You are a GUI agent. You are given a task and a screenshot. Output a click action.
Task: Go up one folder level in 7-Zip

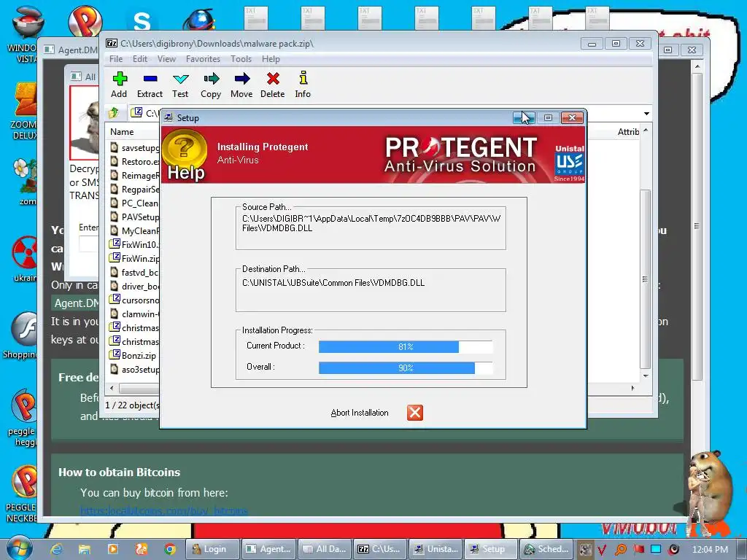(114, 113)
